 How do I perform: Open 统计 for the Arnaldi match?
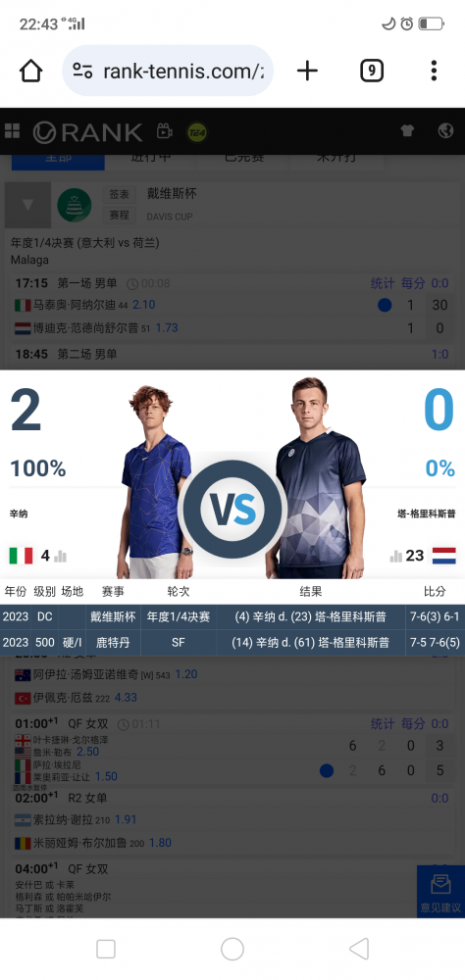click(x=383, y=283)
